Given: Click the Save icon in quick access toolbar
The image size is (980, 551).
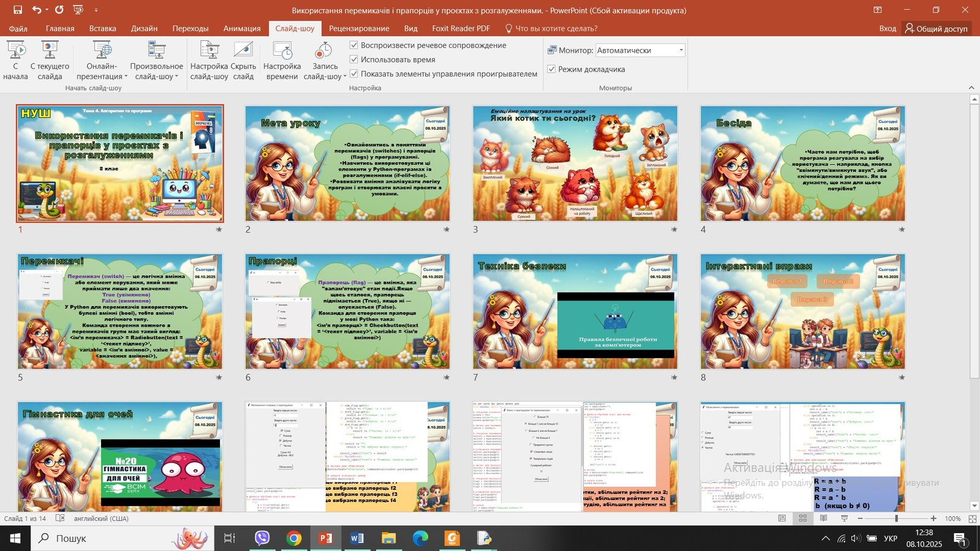Looking at the screenshot, I should 17,10.
